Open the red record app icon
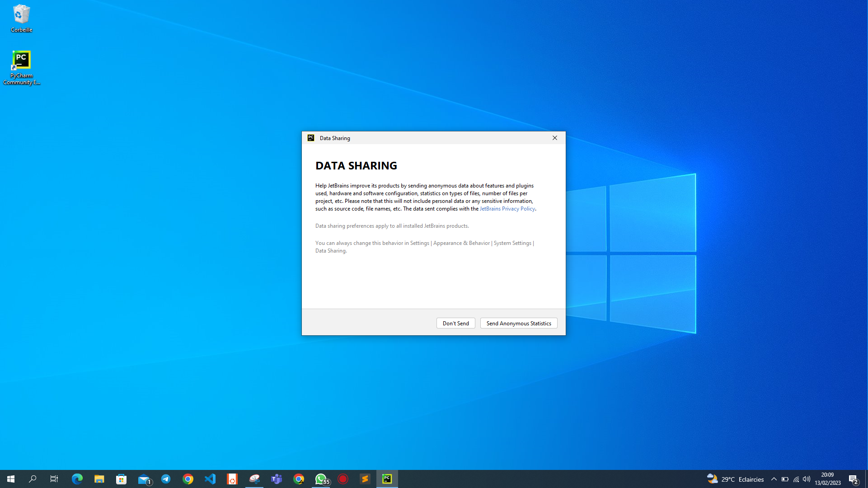The image size is (868, 488). pyautogui.click(x=343, y=479)
